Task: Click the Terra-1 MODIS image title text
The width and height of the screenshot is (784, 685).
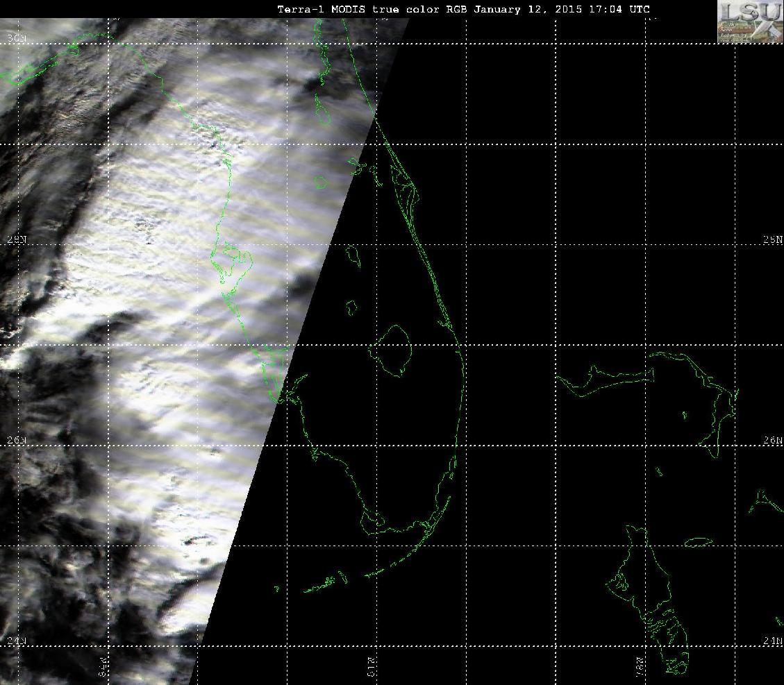Action: click(x=463, y=9)
